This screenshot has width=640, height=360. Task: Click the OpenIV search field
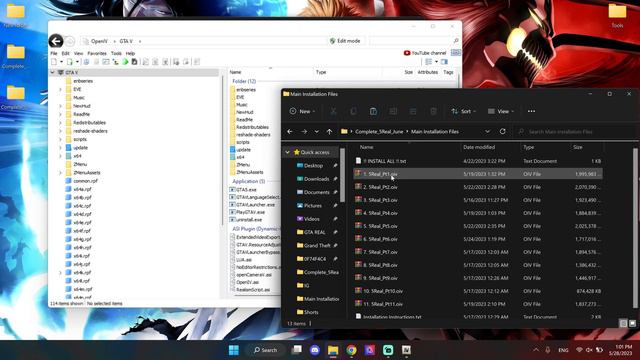(x=410, y=41)
